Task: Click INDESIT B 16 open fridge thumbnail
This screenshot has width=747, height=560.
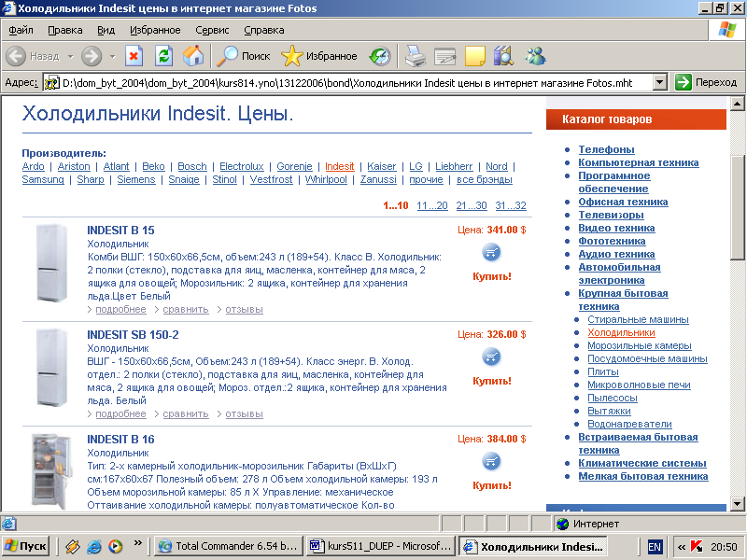Action: point(51,471)
